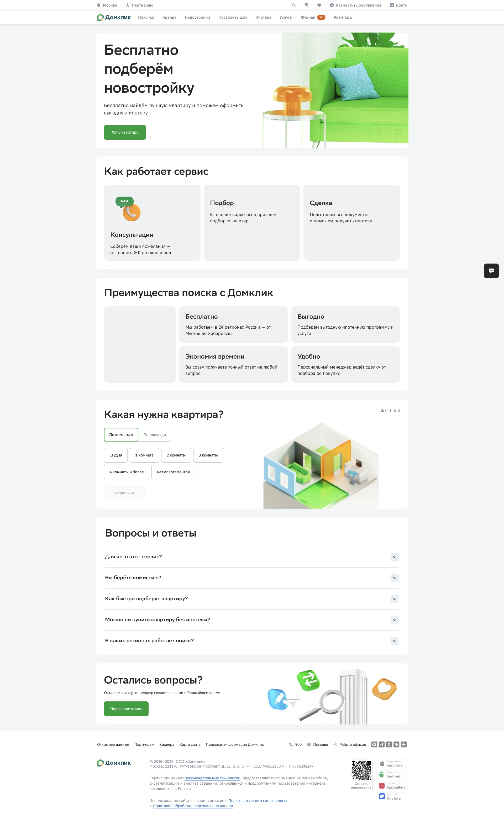Screen dimensions: 504x819
Task: Open the "Новостройки" menu item
Action: tap(197, 17)
